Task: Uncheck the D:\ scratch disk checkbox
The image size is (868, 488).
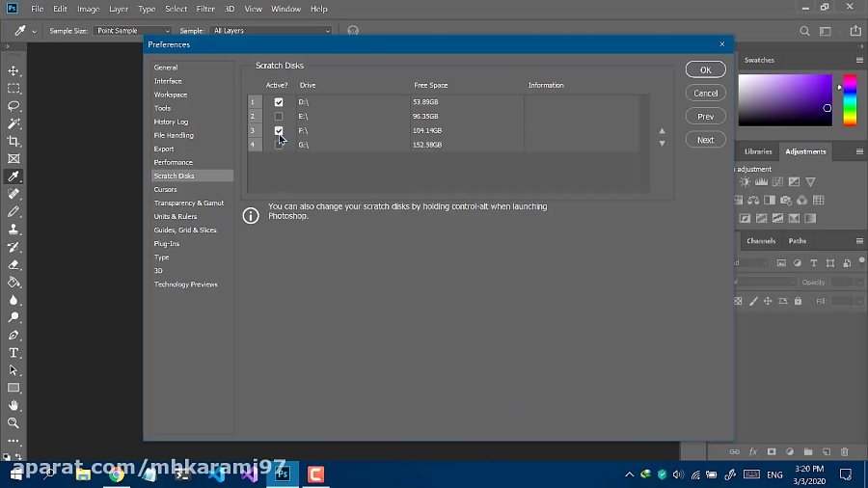Action: pos(279,101)
